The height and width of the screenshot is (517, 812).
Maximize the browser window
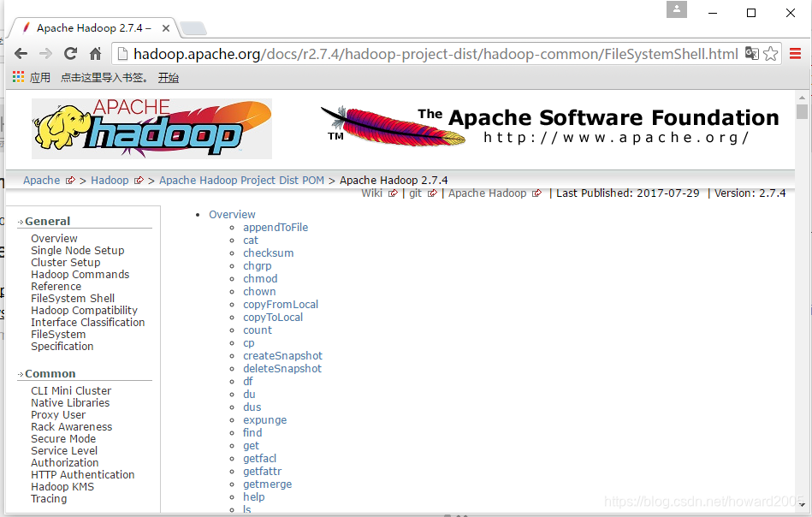pos(751,13)
